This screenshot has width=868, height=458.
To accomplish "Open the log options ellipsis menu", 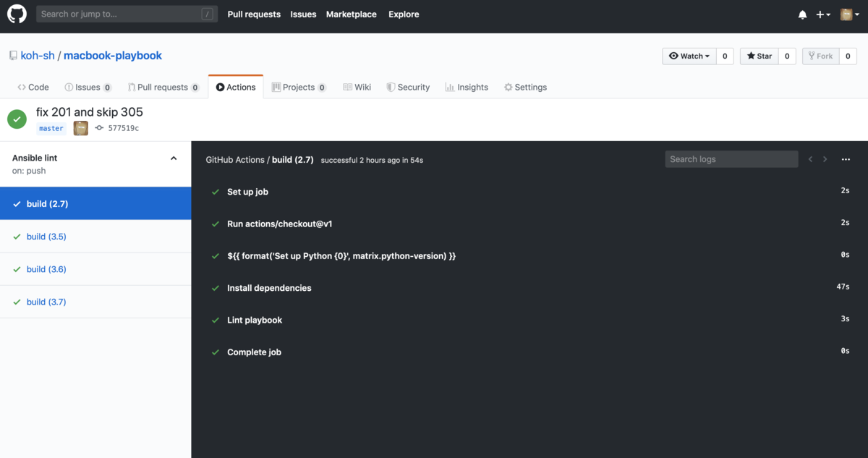I will [846, 159].
